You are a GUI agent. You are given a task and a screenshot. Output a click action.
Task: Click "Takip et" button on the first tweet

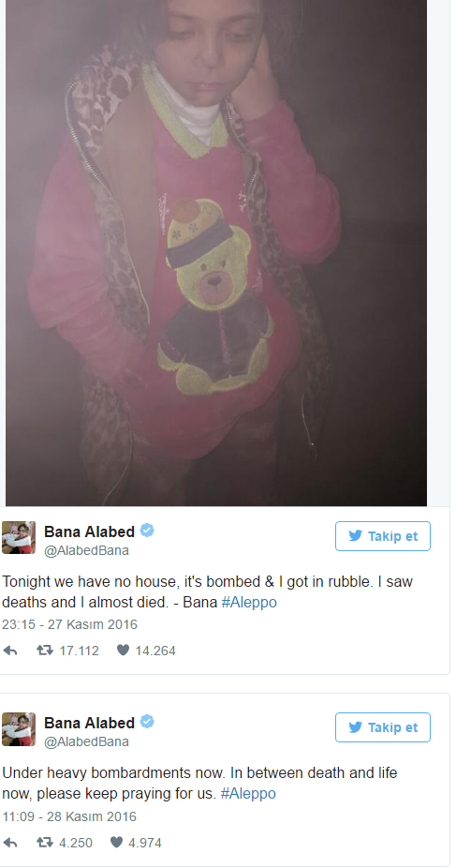(x=382, y=536)
